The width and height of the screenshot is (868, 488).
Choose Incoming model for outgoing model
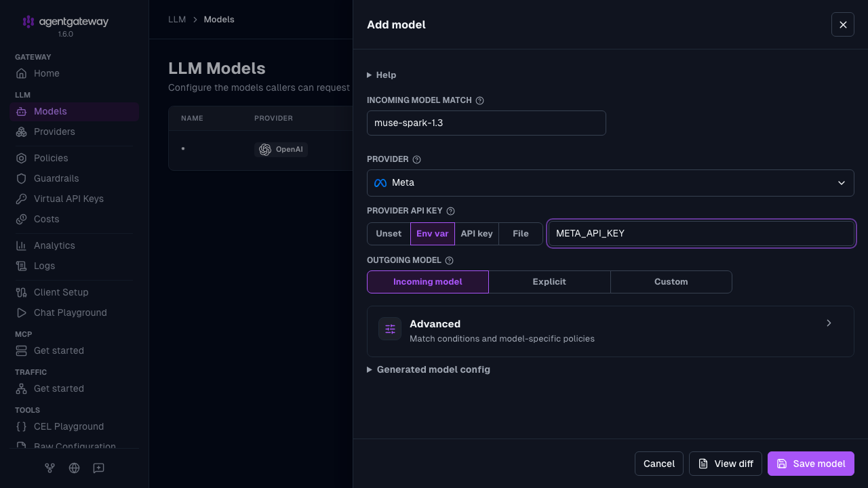[428, 282]
